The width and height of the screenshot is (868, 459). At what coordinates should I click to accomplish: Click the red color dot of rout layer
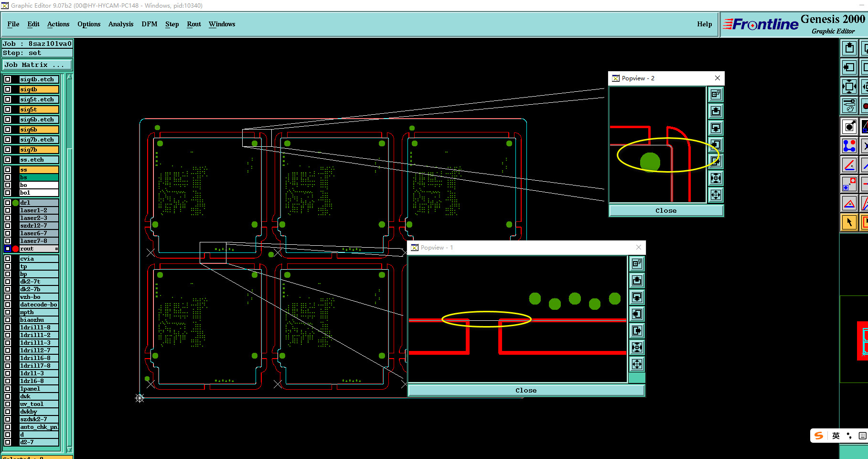15,249
